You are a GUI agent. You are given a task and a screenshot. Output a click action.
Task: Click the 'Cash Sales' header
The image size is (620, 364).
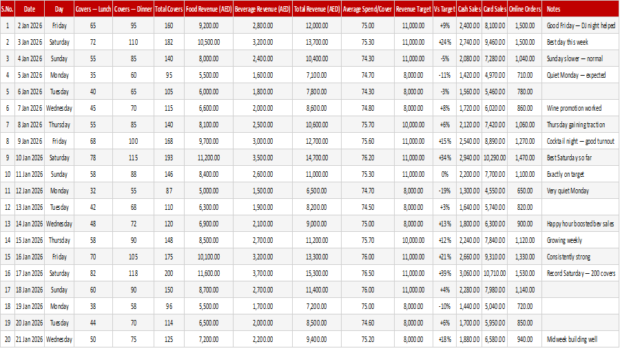[x=469, y=9]
